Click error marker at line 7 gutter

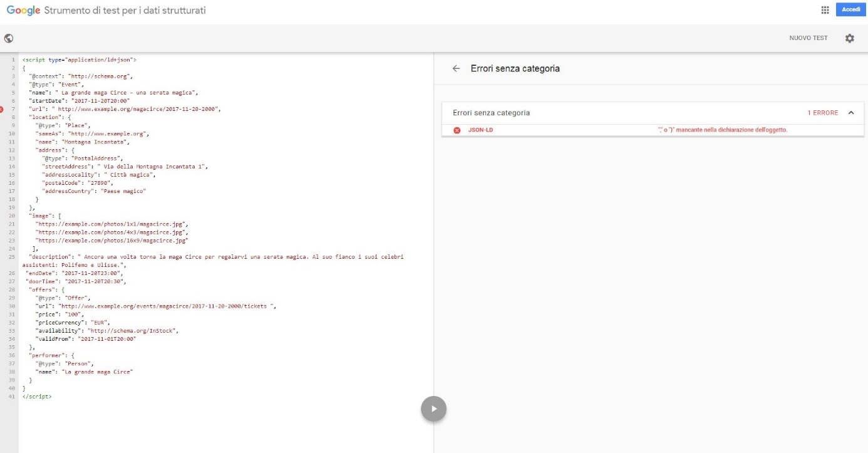(x=2, y=109)
